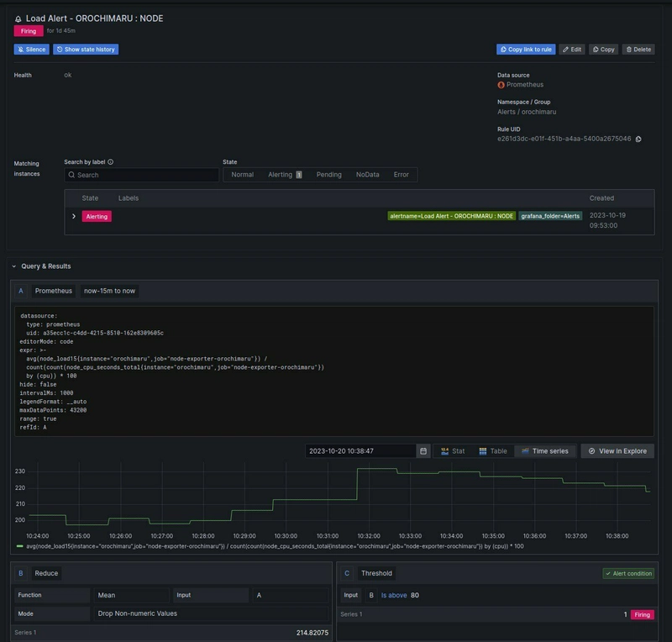Click the Search by label input field

pyautogui.click(x=143, y=175)
